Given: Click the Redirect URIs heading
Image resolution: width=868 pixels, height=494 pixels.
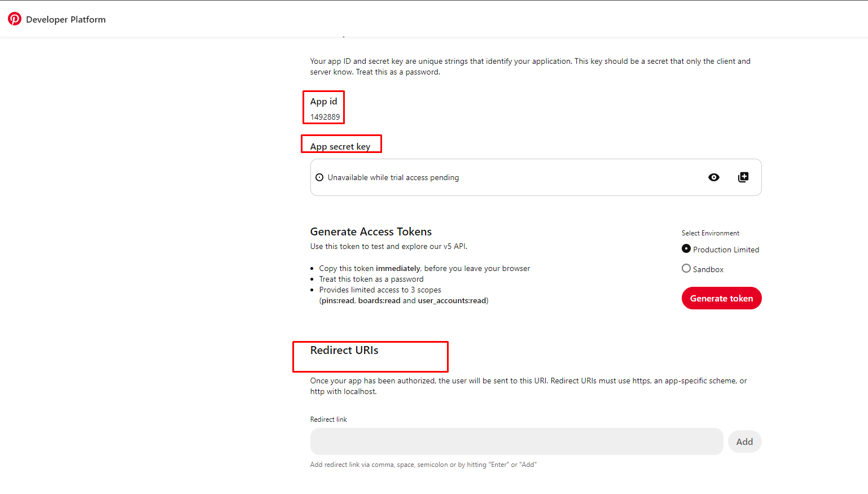Looking at the screenshot, I should click(x=343, y=350).
